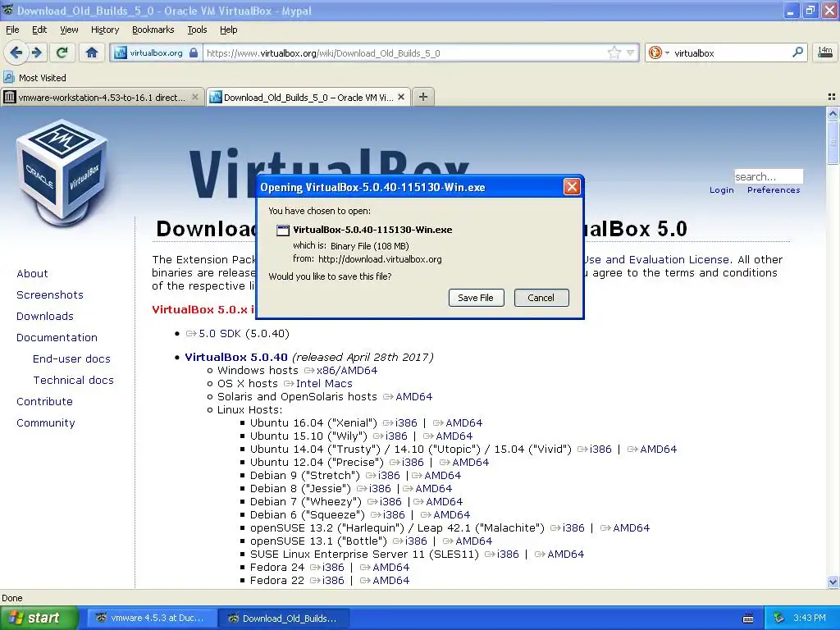The image size is (840, 630).
Task: Click the 14m downloads indicator button
Action: click(824, 52)
